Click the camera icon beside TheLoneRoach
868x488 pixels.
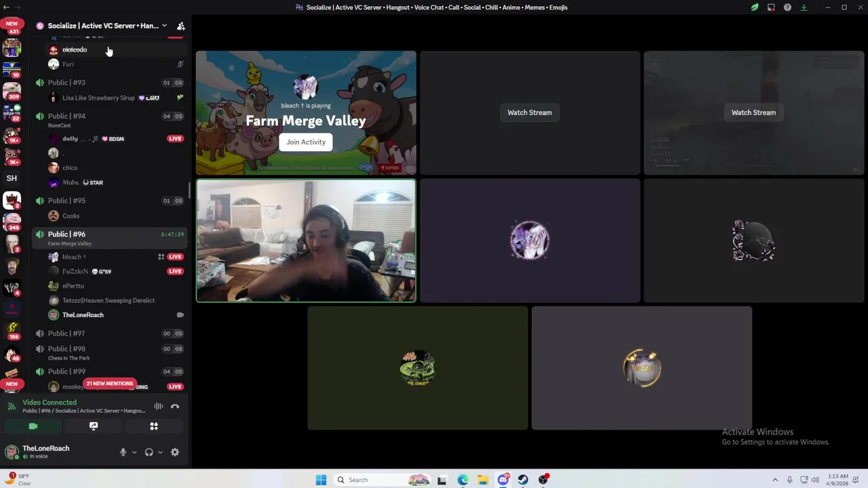(180, 315)
